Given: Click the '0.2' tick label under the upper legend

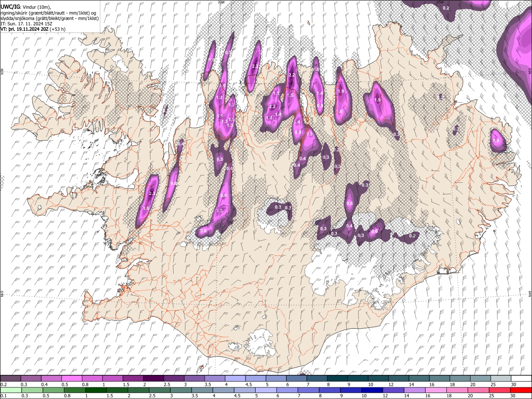Looking at the screenshot, I should coord(3,384).
